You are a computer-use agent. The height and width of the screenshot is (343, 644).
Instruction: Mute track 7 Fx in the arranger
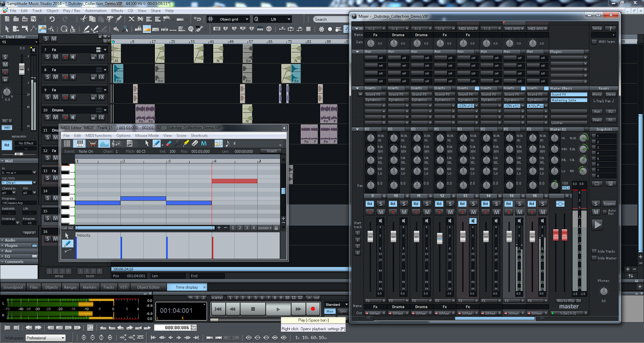tap(56, 57)
